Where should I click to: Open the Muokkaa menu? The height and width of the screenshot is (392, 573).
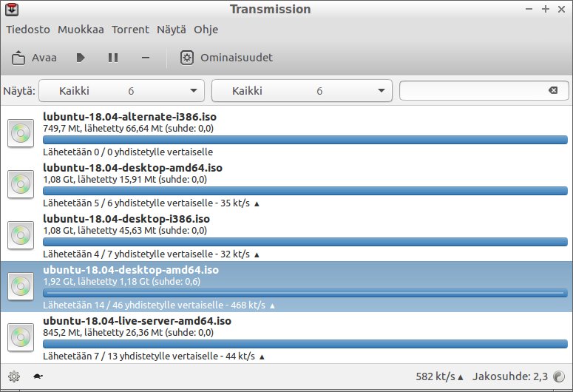pyautogui.click(x=81, y=30)
